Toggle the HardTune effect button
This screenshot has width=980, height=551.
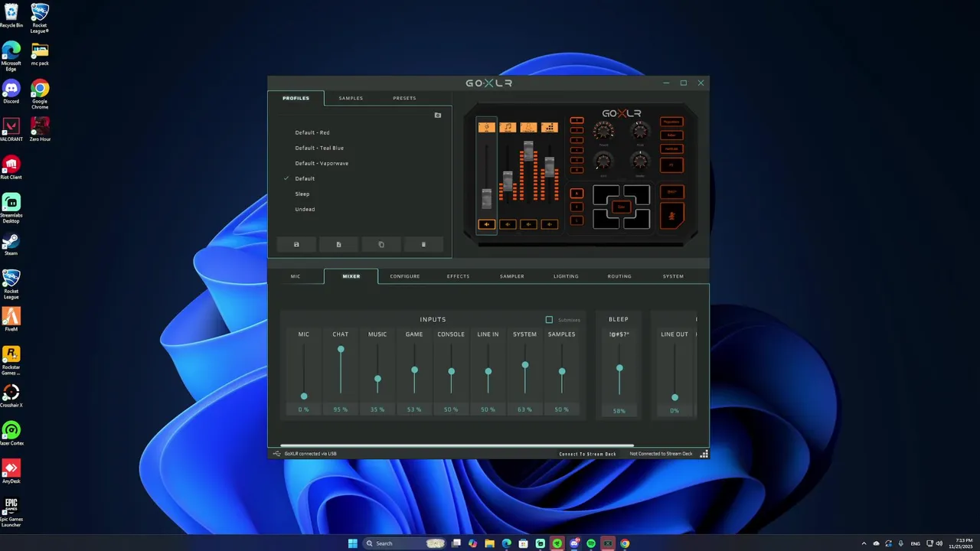[671, 149]
